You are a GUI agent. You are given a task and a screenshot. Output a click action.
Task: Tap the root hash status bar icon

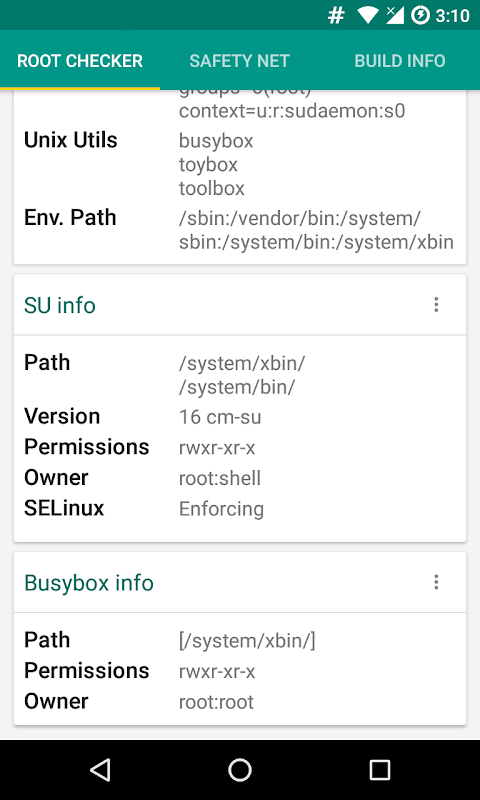coord(336,16)
